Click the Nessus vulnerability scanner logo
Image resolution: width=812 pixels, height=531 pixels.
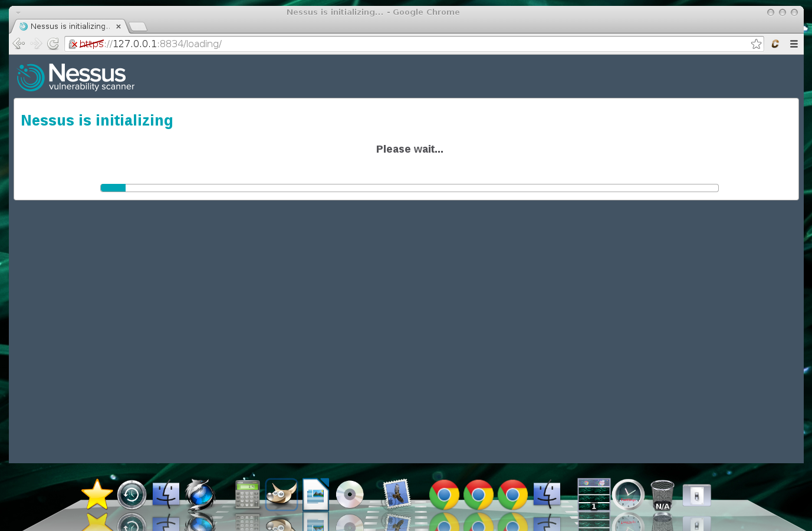pos(76,77)
